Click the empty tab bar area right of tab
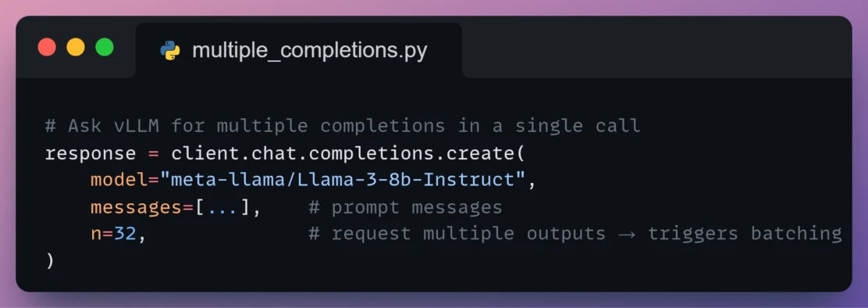868x308 pixels. 657,50
